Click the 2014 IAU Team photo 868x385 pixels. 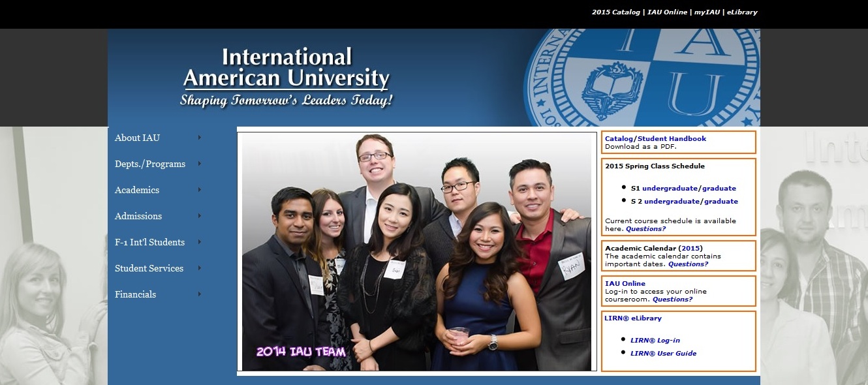(416, 252)
